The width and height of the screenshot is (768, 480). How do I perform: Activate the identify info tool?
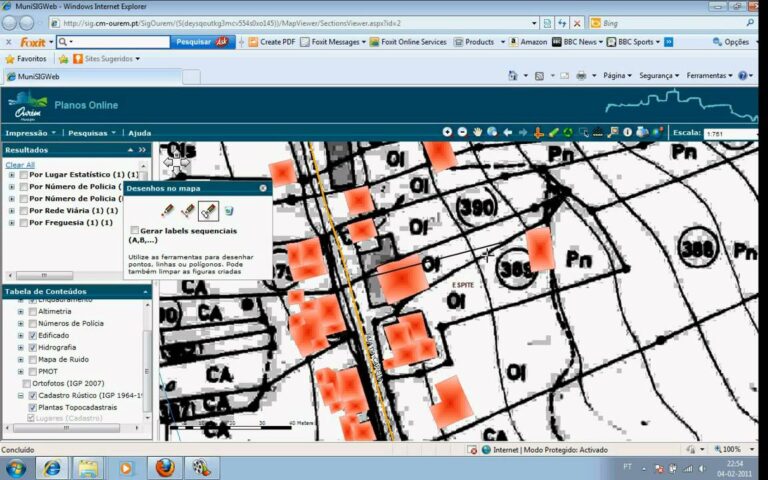[627, 132]
